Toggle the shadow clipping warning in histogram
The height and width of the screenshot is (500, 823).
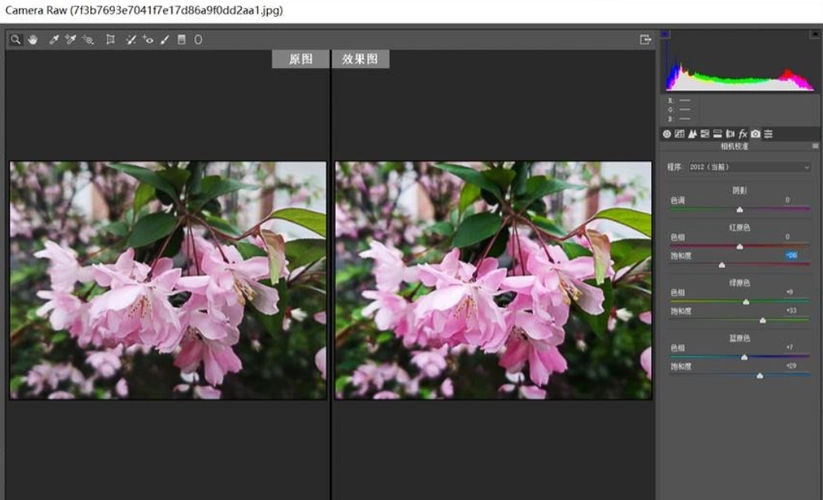(666, 34)
